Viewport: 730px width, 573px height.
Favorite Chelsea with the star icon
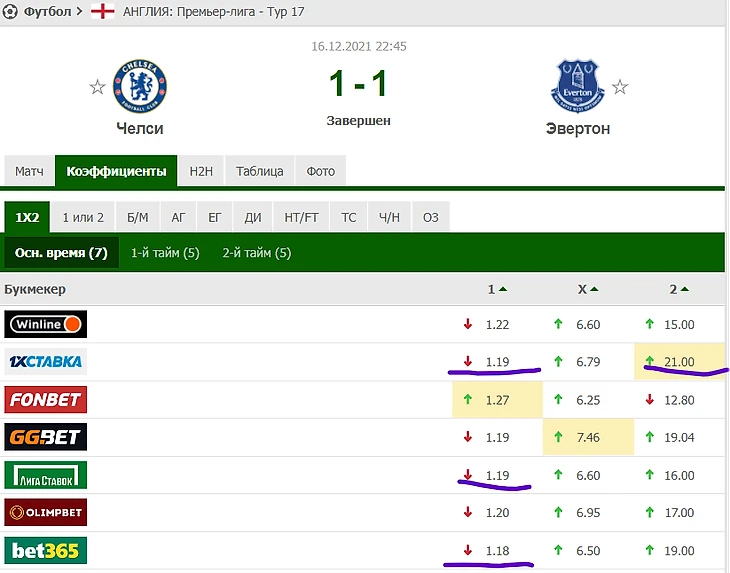[97, 87]
